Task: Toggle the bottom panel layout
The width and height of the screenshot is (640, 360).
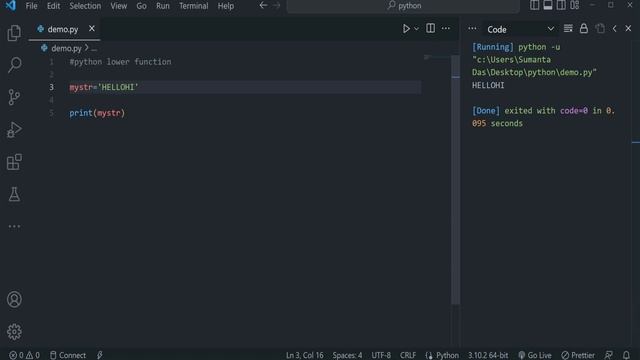Action: click(548, 5)
